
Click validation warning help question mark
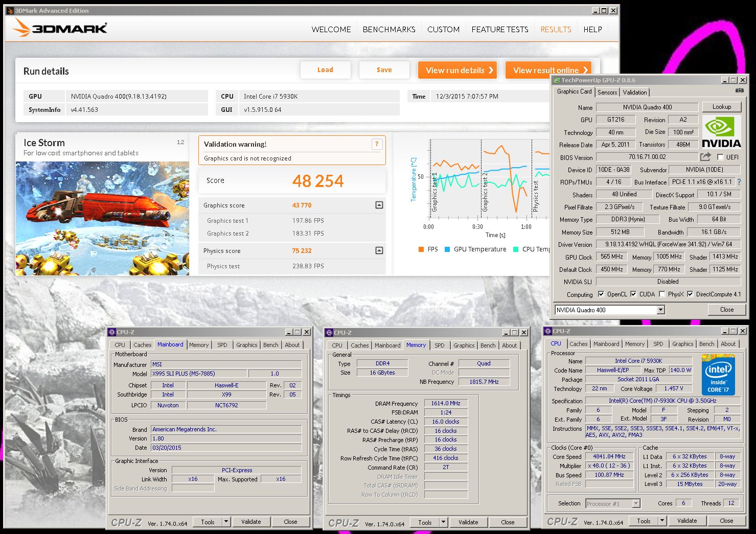point(377,144)
